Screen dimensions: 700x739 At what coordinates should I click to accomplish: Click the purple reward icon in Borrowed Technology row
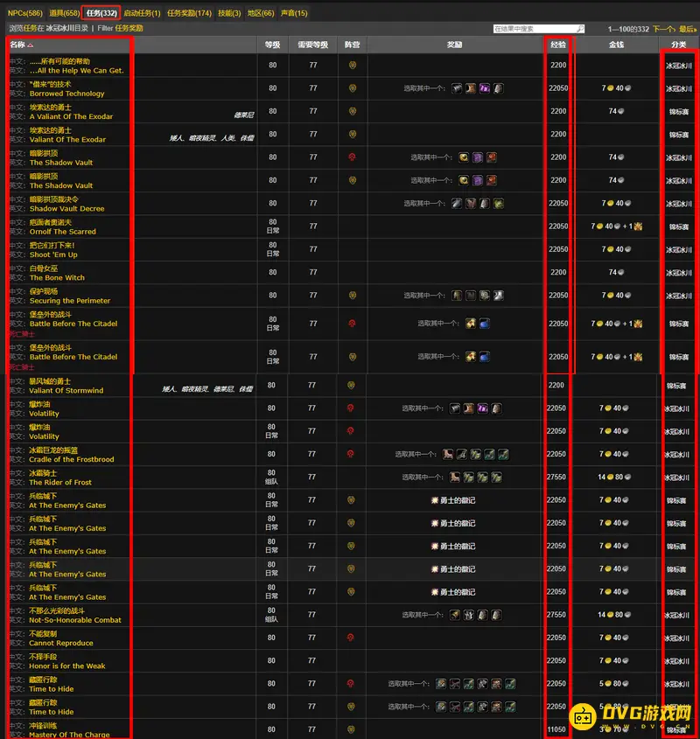485,88
